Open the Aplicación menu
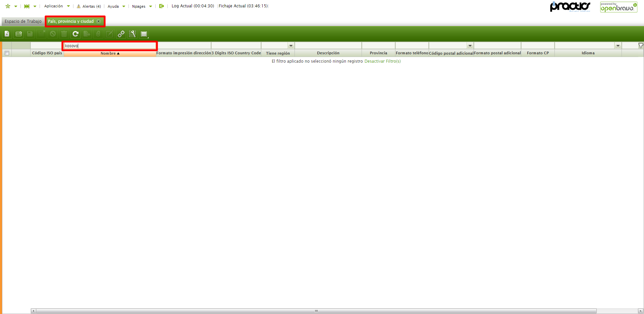Image resolution: width=644 pixels, height=314 pixels. (54, 6)
